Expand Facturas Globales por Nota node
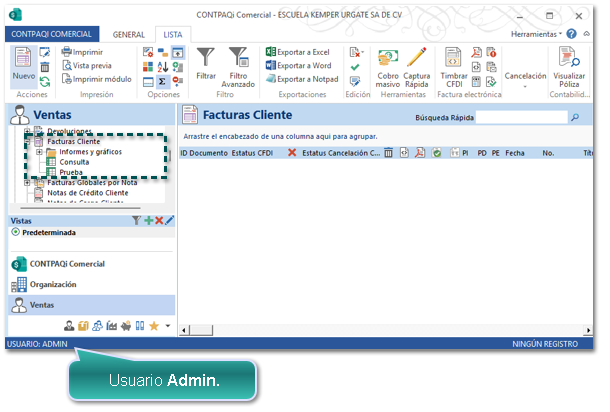610x412 pixels. point(27,182)
